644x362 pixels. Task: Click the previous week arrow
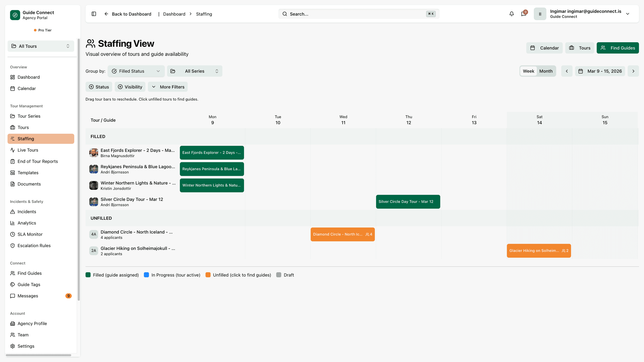tap(567, 71)
